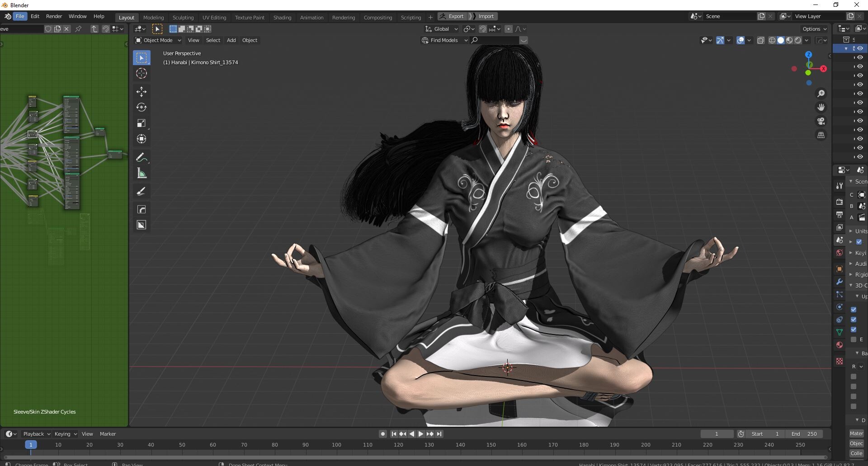Hide the highlighted collection in outliner
This screenshot has width=868, height=466.
[x=860, y=48]
